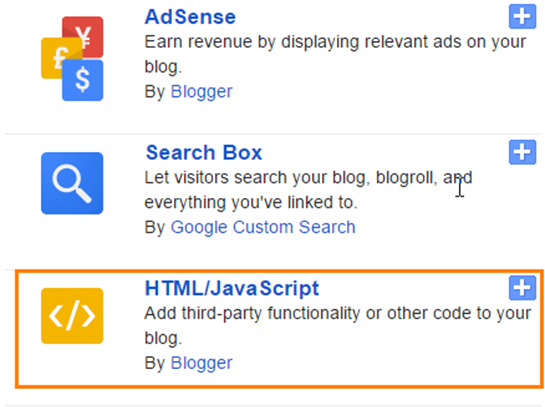Image resolution: width=545 pixels, height=407 pixels.
Task: Click the word 'blog.' in HTML/JavaScript description
Action: pyautogui.click(x=163, y=339)
